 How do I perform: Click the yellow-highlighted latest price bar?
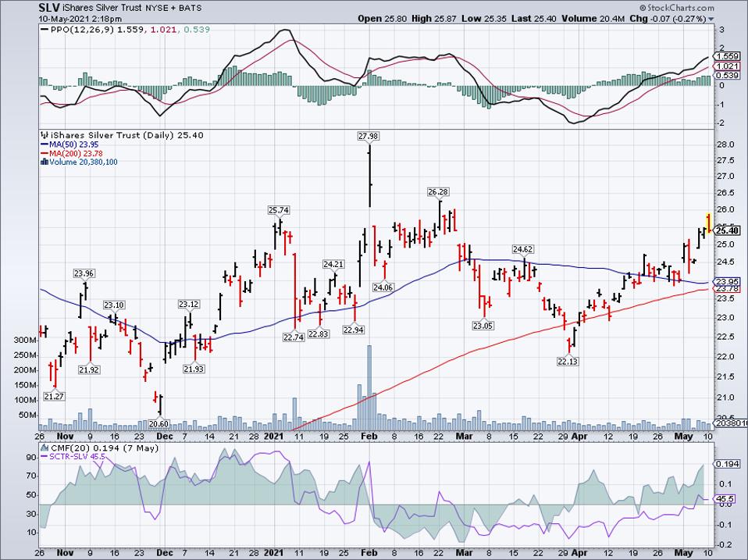709,223
